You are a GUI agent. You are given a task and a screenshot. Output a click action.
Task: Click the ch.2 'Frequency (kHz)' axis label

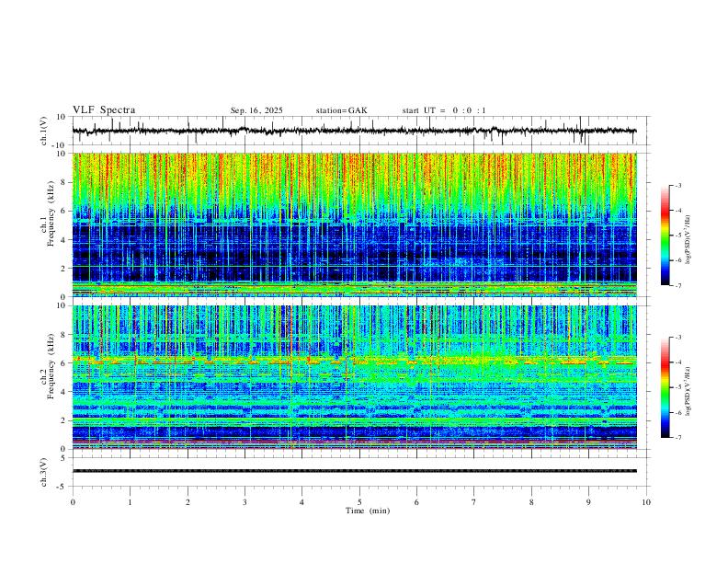click(51, 365)
